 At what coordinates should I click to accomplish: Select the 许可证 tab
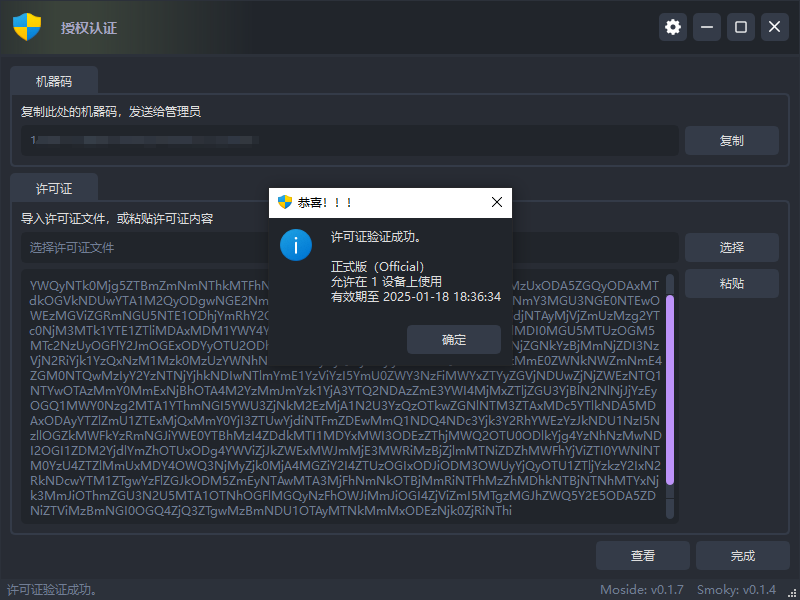coord(54,188)
